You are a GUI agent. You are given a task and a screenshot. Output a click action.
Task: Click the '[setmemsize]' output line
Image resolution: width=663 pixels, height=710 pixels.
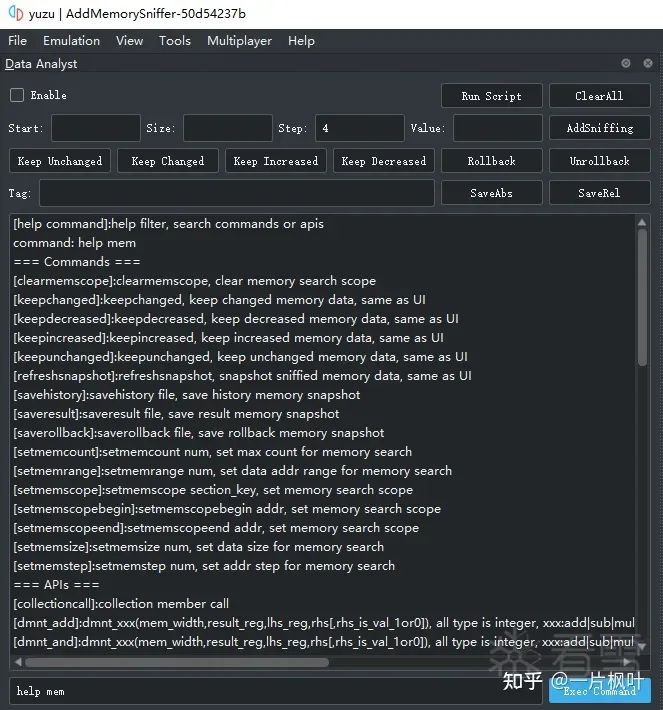coord(198,547)
